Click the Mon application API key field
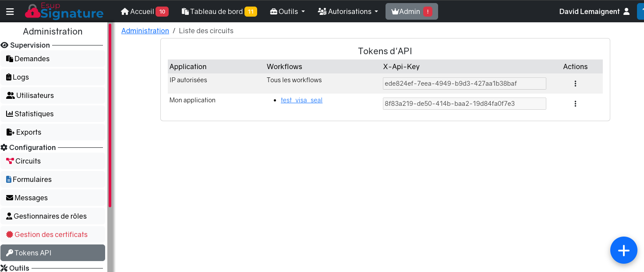Image resolution: width=644 pixels, height=272 pixels. (x=464, y=104)
